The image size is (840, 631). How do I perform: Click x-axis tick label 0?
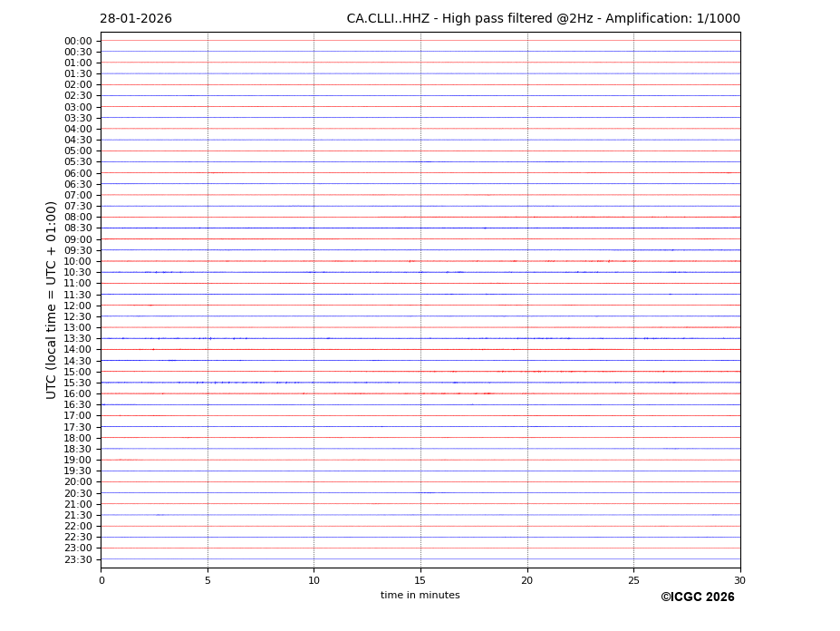coord(101,581)
